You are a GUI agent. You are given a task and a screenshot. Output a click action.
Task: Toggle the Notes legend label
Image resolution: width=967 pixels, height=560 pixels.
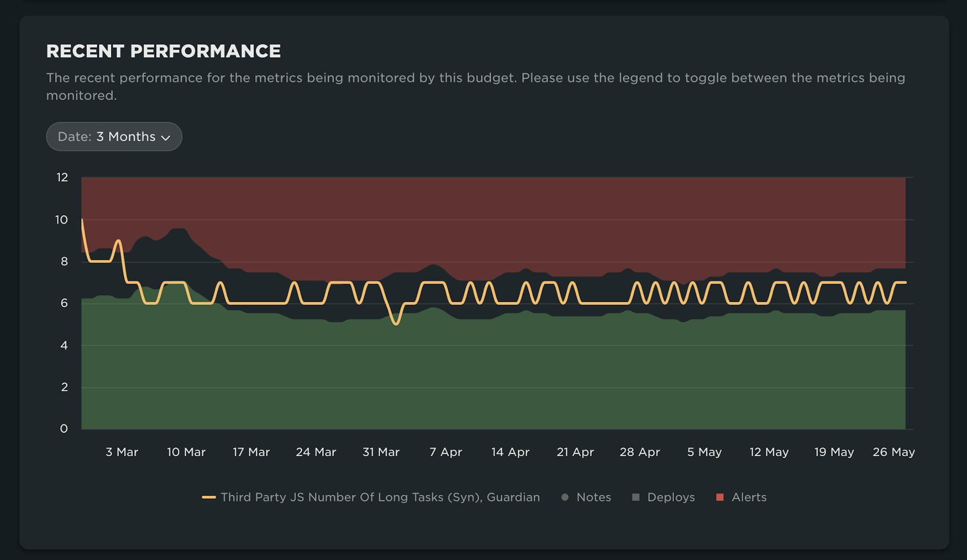coord(594,497)
